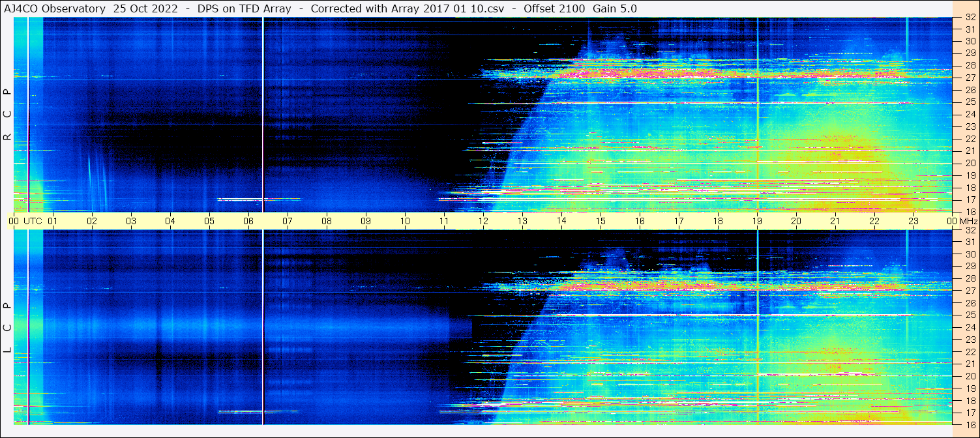The image size is (980, 438).
Task: Click the 27 MHz label on the upper scale
Action: [970, 78]
